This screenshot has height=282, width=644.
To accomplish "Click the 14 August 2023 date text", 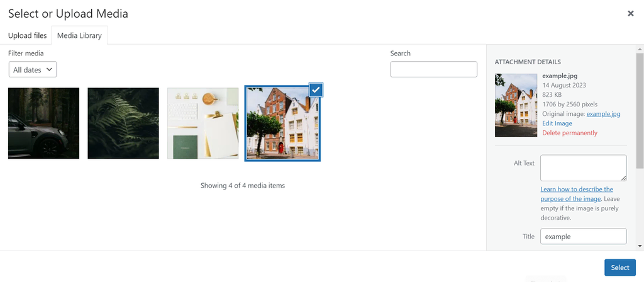I will click(564, 86).
